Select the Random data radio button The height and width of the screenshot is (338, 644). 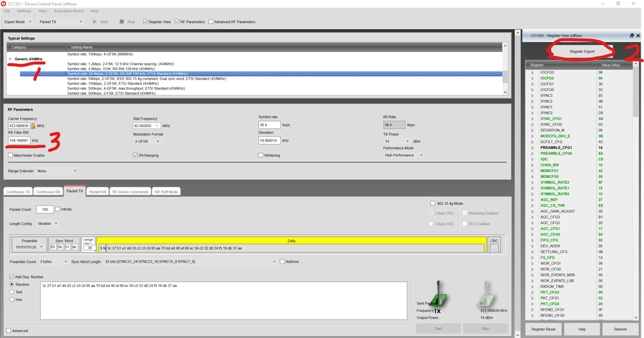coord(12,284)
